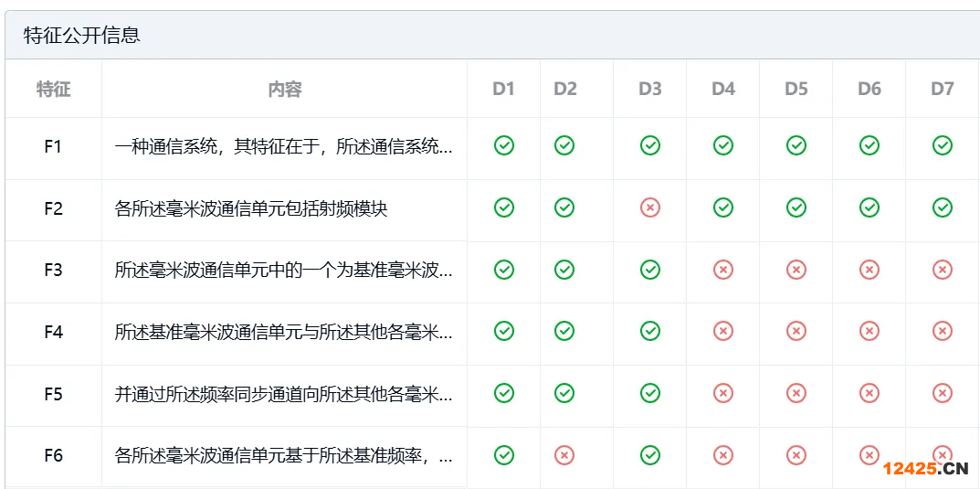
Task: Click the red cross icon for F6 under D2
Action: [564, 454]
